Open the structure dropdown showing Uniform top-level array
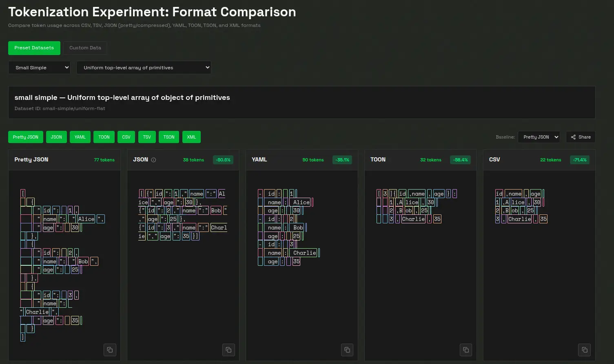Screen dimensions: 614x364 144,67
